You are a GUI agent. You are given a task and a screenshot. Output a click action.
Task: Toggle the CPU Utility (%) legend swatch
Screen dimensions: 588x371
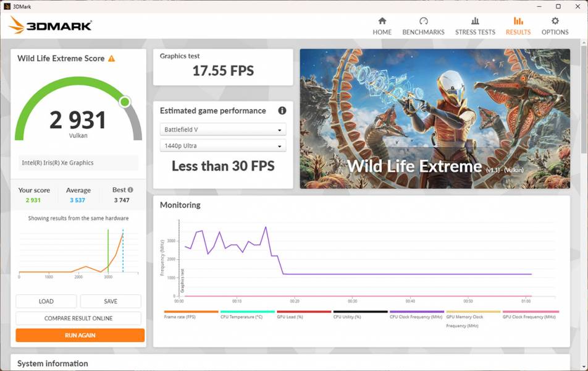coord(360,312)
